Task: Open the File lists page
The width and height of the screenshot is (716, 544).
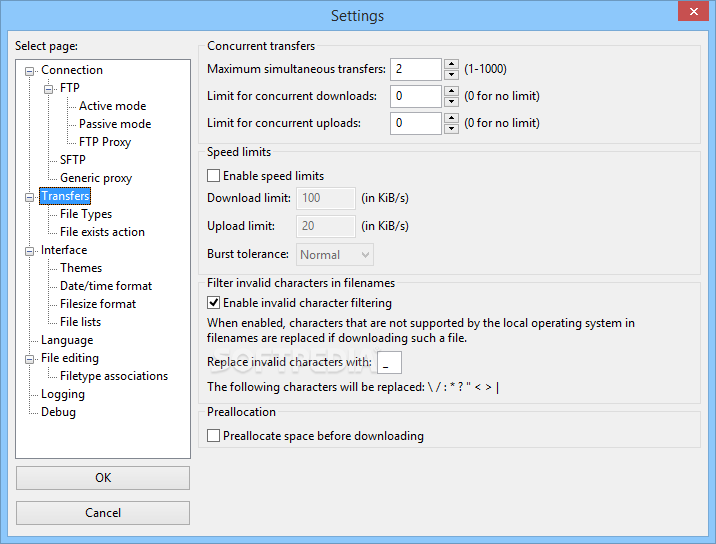Action: (80, 322)
